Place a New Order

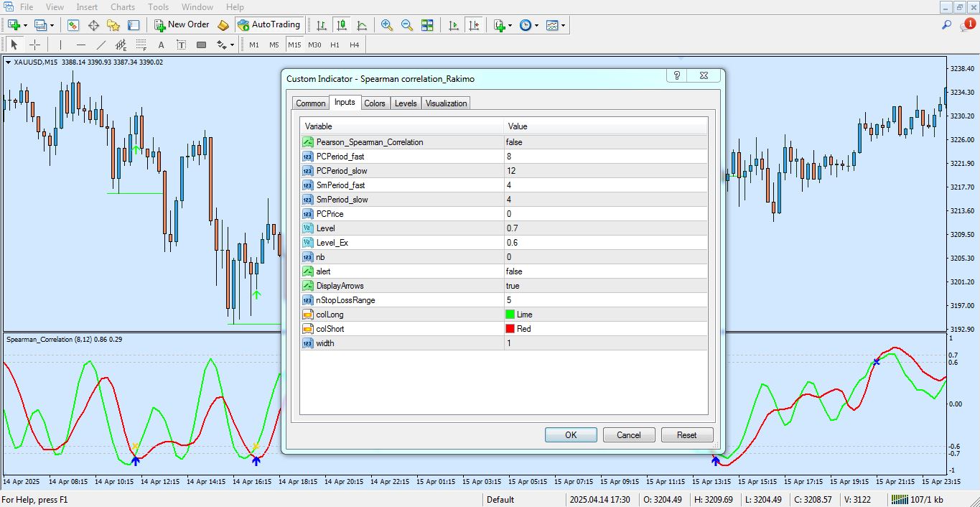pos(182,24)
